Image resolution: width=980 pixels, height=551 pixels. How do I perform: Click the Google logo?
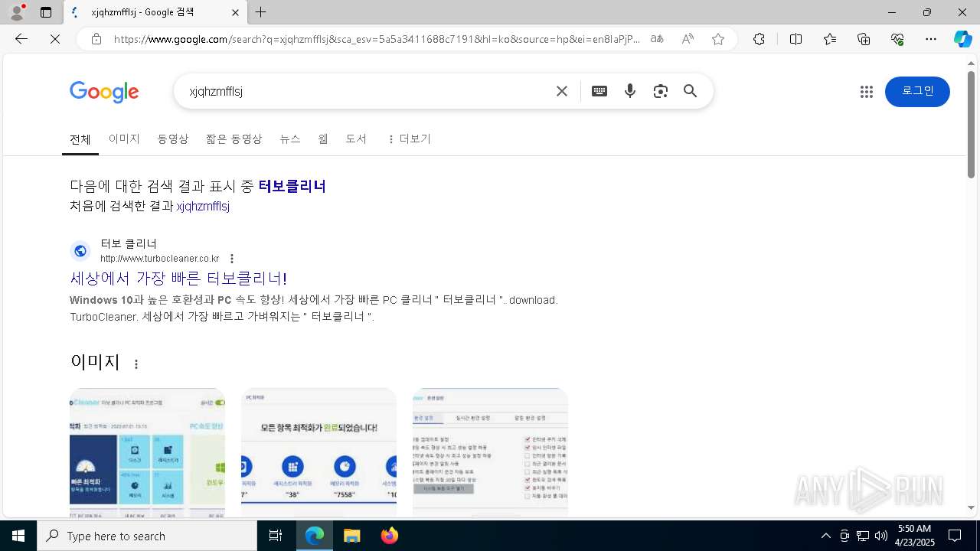(104, 92)
